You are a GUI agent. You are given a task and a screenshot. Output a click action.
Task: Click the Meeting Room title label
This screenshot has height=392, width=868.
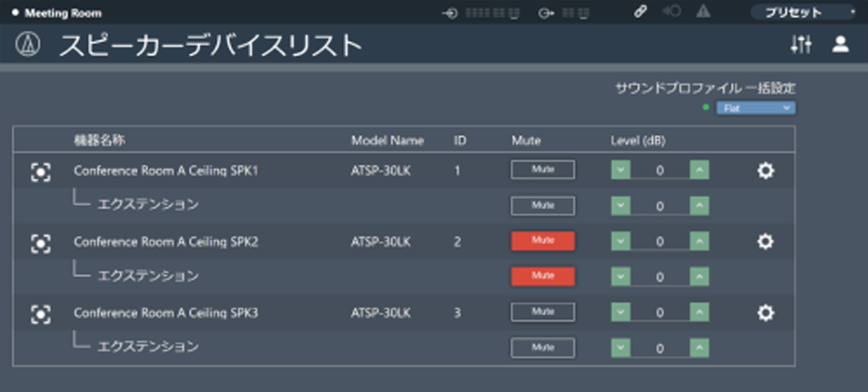coord(63,13)
